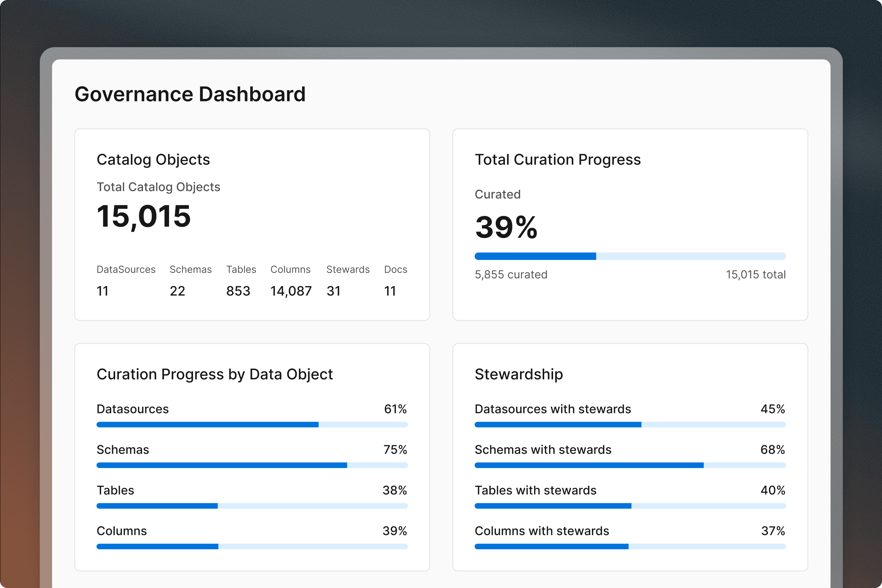Click the total curation progress bar

click(630, 256)
